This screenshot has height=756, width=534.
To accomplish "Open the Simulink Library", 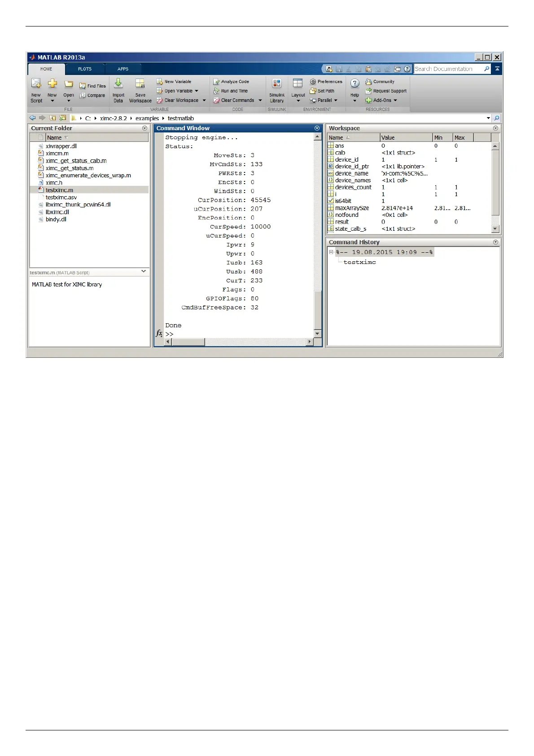I will 277,84.
